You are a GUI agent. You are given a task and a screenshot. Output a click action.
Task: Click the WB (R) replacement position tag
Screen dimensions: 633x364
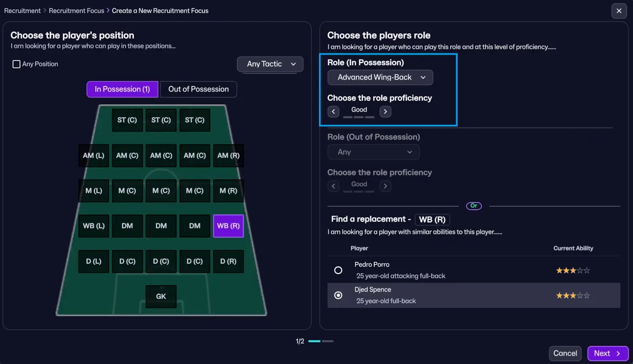[433, 220]
